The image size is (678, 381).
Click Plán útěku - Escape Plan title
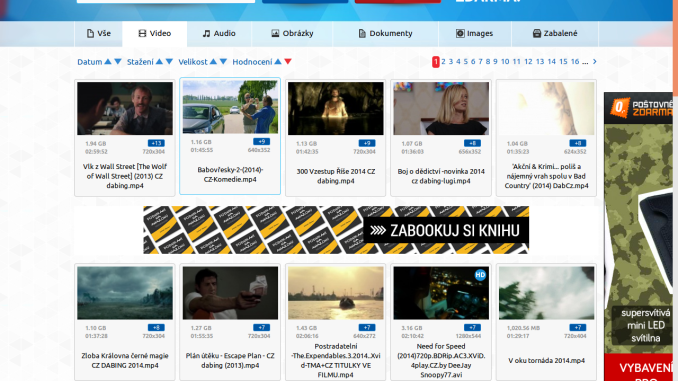(x=230, y=360)
